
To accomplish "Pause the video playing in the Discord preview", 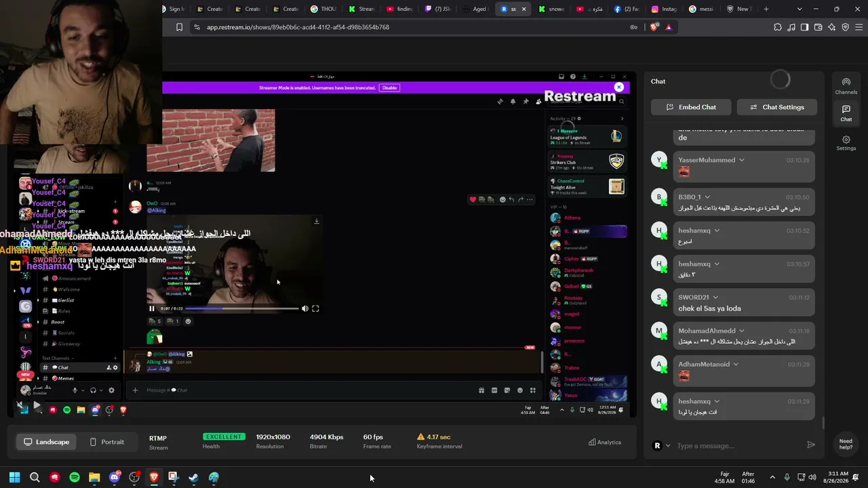I will [152, 308].
